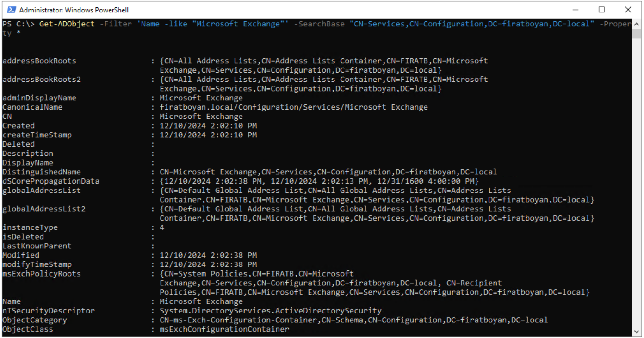This screenshot has height=338, width=644.
Task: Click the LastKnownParent property label
Action: (x=37, y=246)
